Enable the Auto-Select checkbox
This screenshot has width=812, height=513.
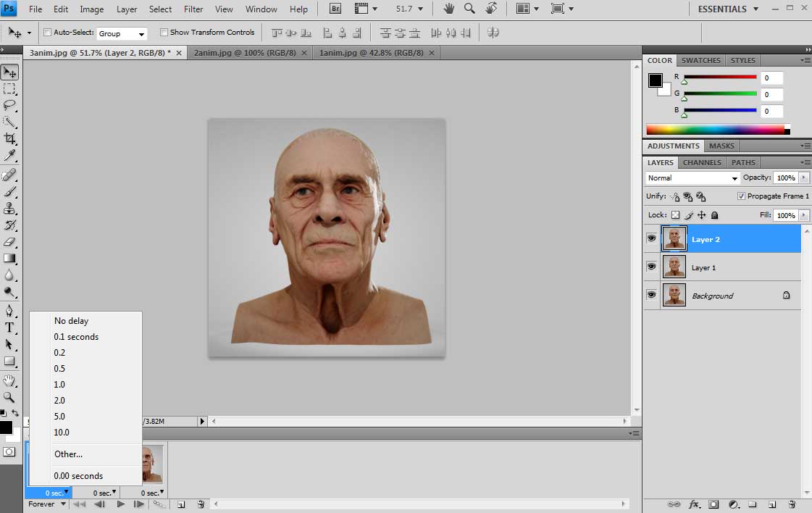click(x=48, y=33)
